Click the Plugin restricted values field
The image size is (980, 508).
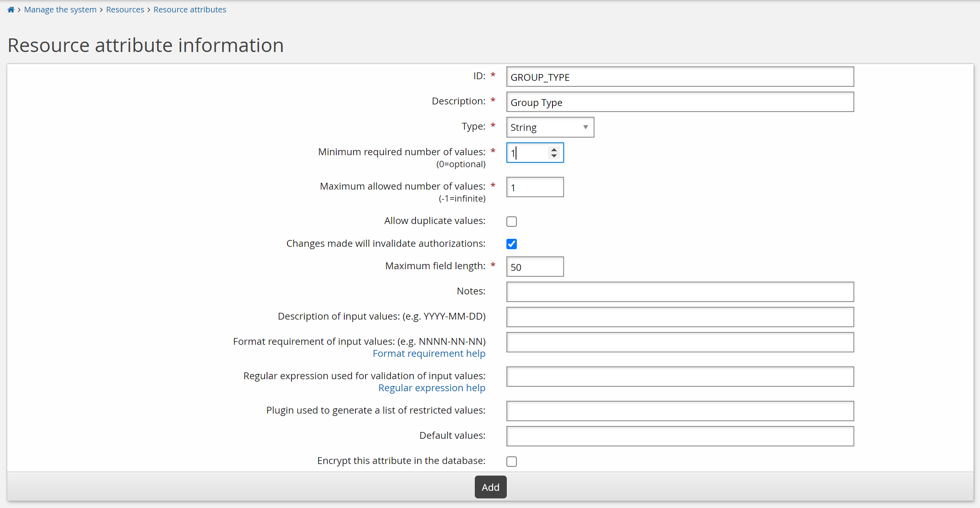[x=680, y=411]
